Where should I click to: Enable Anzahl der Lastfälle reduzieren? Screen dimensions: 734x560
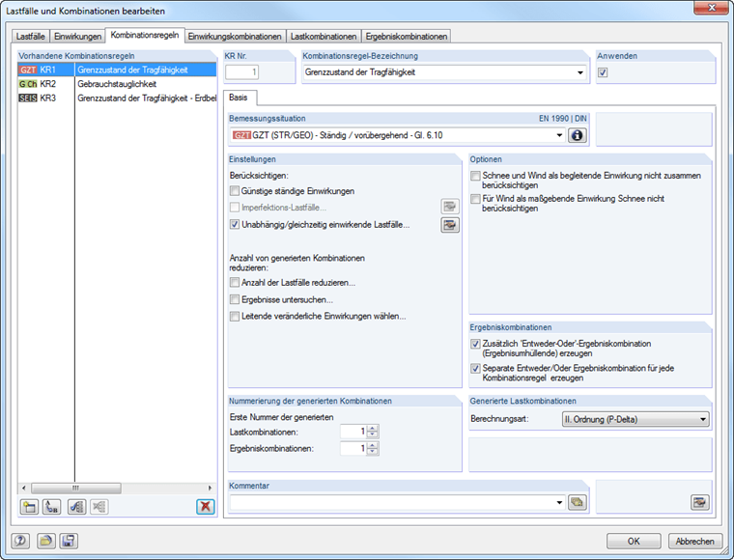(x=235, y=283)
